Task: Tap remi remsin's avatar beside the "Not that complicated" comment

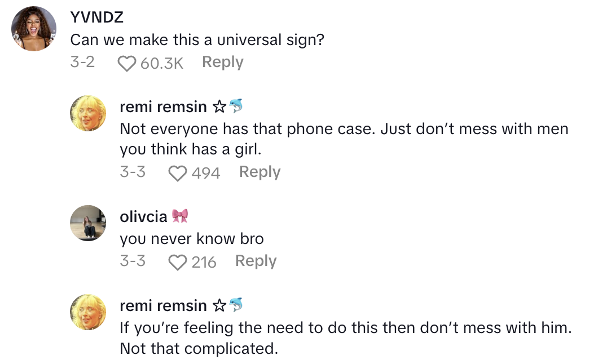Action: (x=88, y=312)
